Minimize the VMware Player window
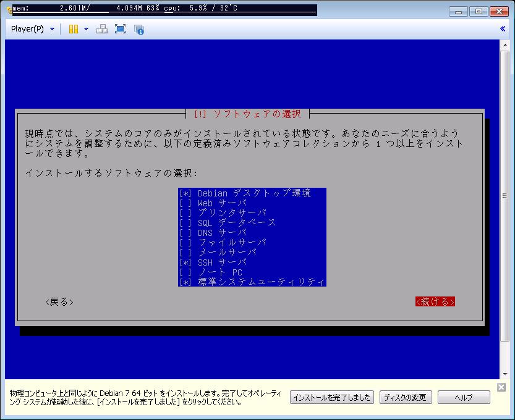 pyautogui.click(x=459, y=12)
